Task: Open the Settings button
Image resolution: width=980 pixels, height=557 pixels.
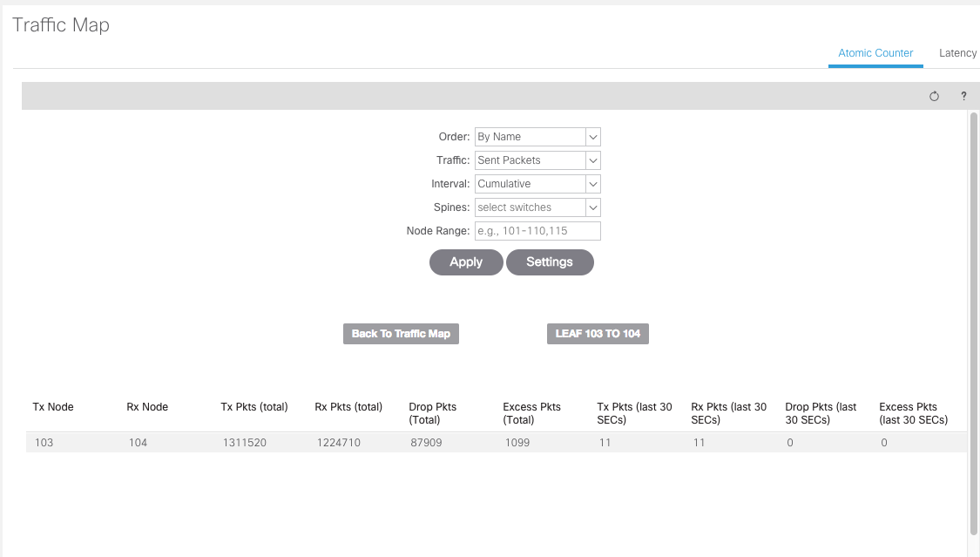Action: tap(550, 262)
